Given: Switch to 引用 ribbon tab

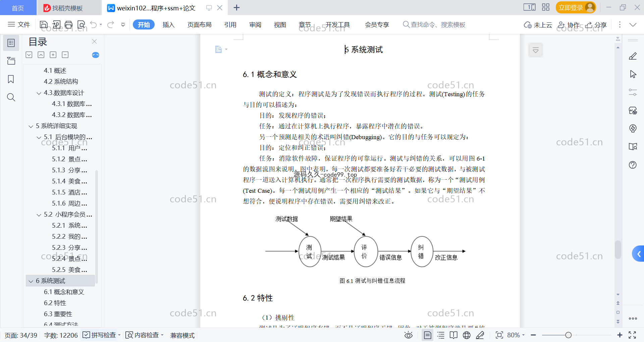Looking at the screenshot, I should click(230, 24).
